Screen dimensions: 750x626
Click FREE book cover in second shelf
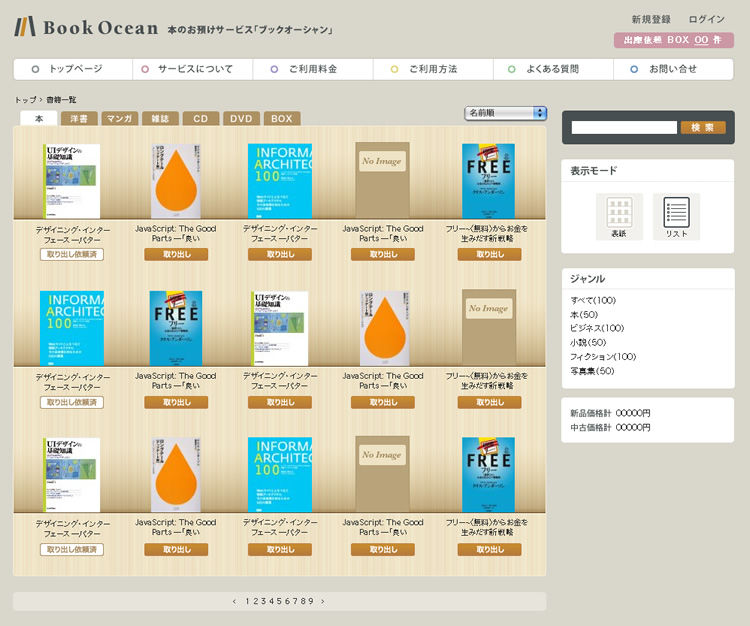[176, 328]
